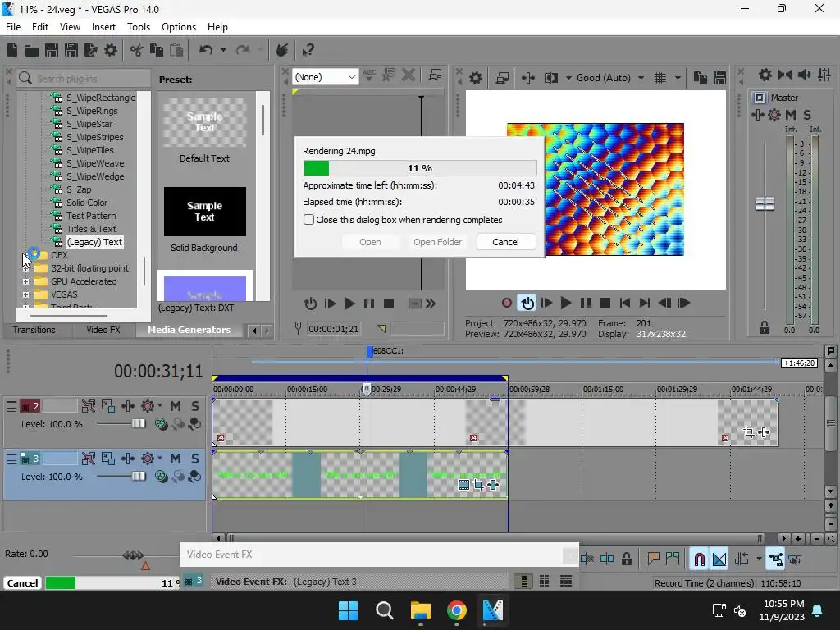
Task: Expand the VEGAS plug-in folder
Action: click(25, 294)
